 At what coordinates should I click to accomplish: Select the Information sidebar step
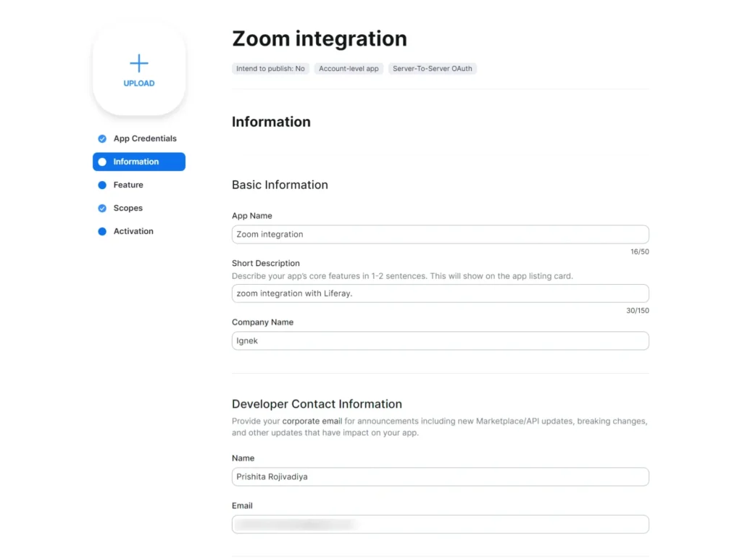tap(139, 162)
